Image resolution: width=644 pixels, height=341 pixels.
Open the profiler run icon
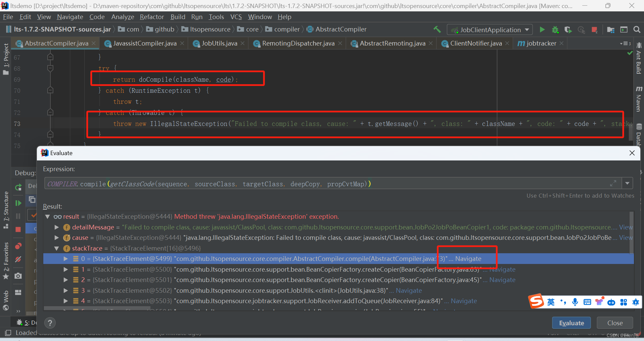pos(581,29)
